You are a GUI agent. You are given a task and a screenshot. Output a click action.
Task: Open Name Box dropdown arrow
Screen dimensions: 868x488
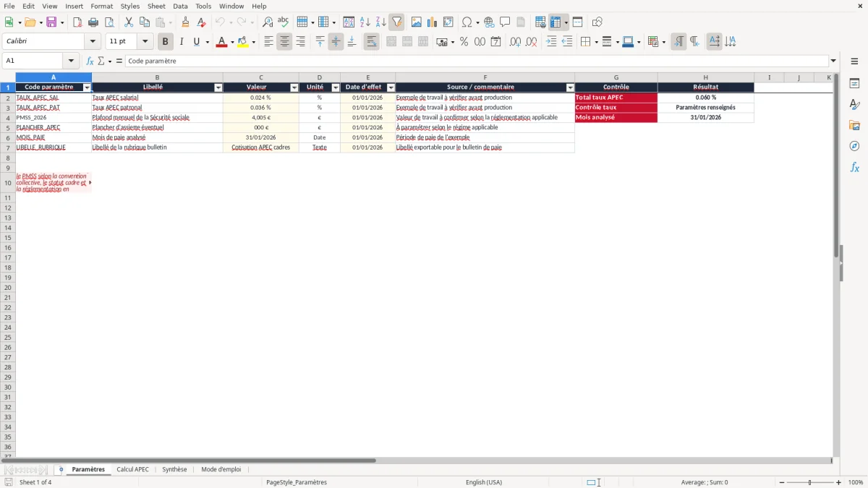(x=71, y=61)
